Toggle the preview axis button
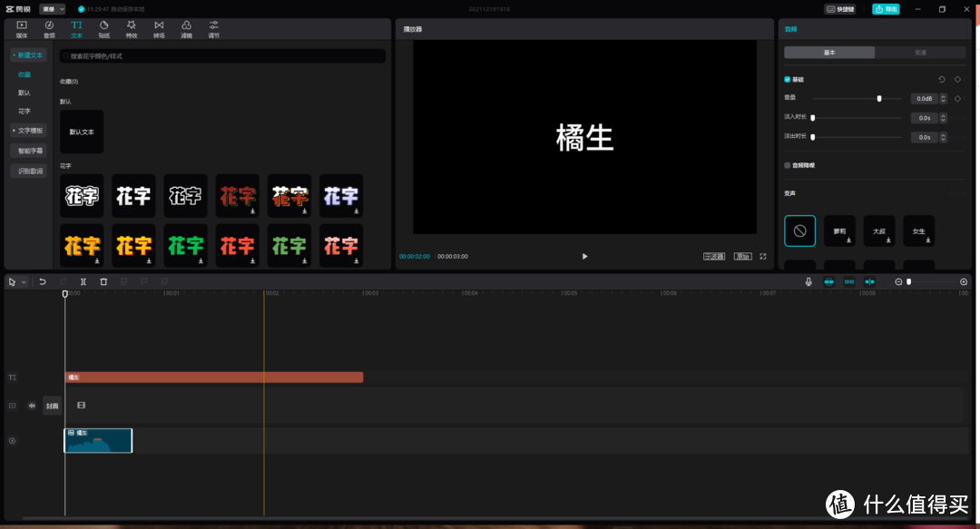Viewport: 980px width, 529px height. point(869,282)
